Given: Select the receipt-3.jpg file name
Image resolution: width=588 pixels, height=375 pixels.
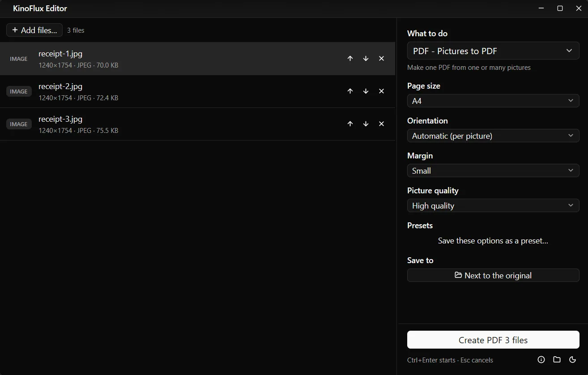Looking at the screenshot, I should tap(60, 119).
